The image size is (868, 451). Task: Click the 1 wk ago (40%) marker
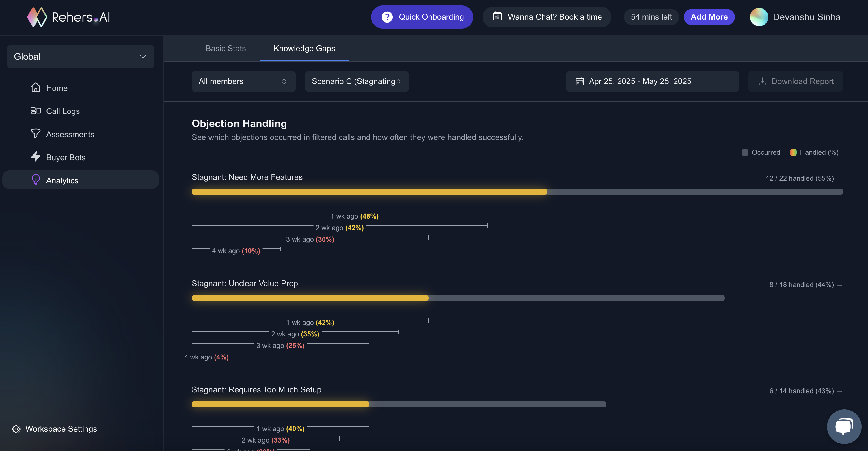tap(280, 429)
